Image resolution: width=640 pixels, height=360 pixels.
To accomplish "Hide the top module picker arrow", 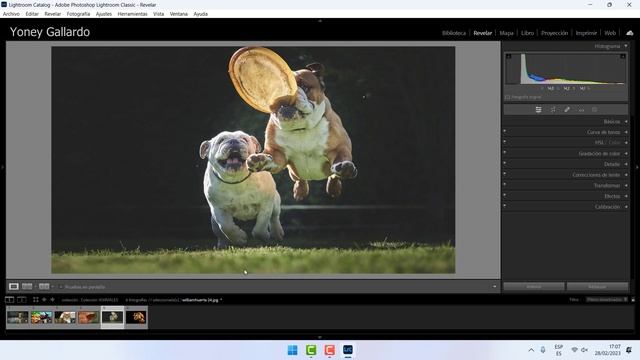I will click(320, 20).
